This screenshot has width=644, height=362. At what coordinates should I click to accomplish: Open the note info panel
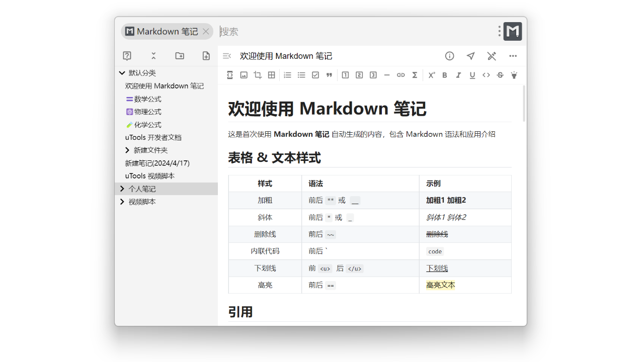[449, 56]
